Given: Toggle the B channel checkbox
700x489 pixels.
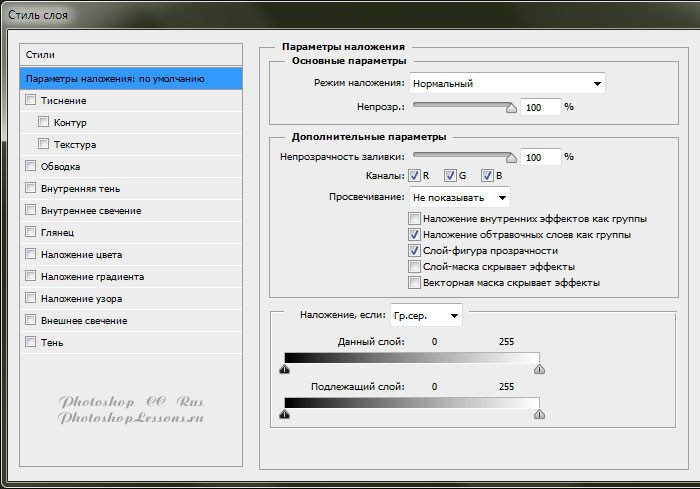Looking at the screenshot, I should [487, 176].
